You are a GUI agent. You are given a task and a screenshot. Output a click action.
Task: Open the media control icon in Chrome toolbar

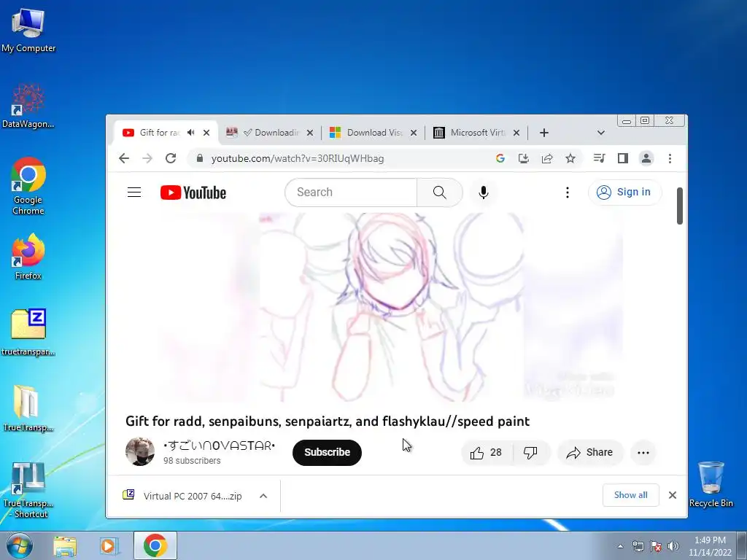pyautogui.click(x=600, y=158)
